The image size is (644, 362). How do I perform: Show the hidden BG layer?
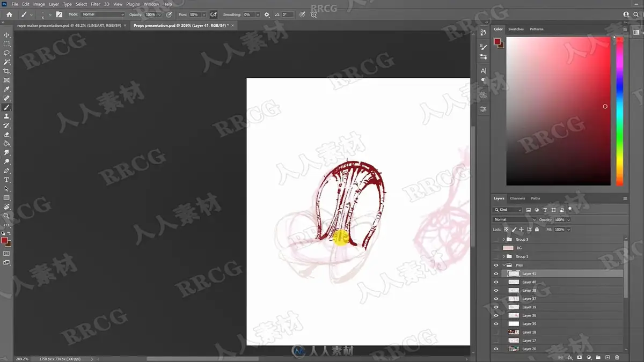tap(496, 248)
